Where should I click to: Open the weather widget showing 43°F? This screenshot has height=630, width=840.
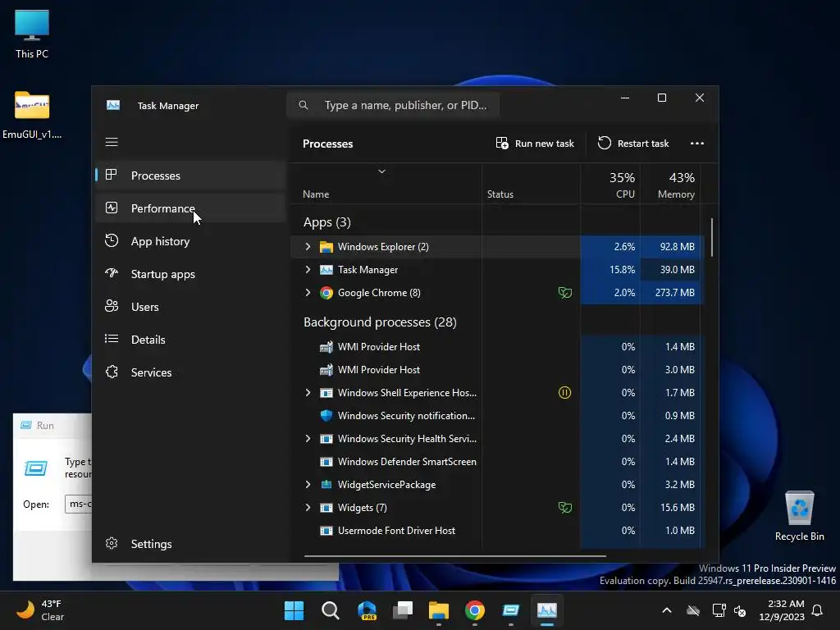pos(40,610)
